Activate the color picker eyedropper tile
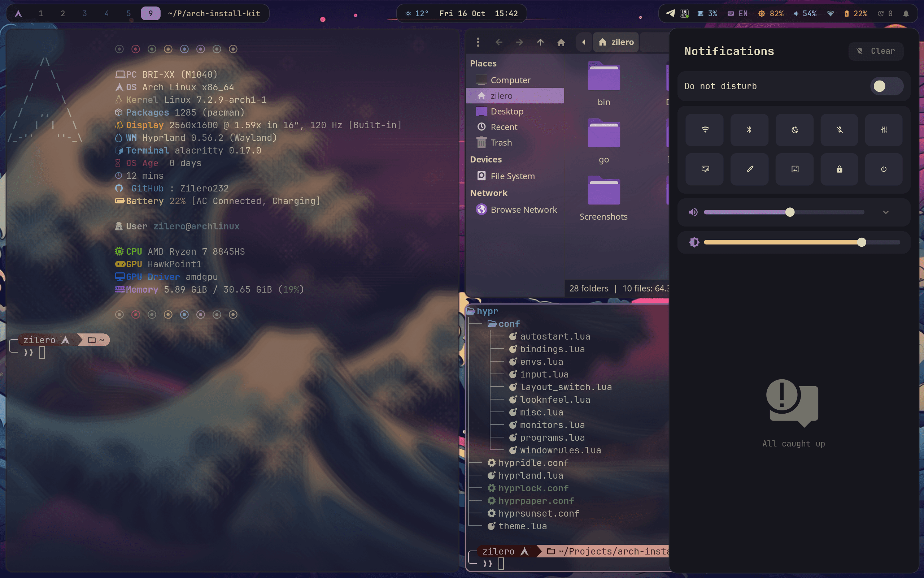 (750, 169)
